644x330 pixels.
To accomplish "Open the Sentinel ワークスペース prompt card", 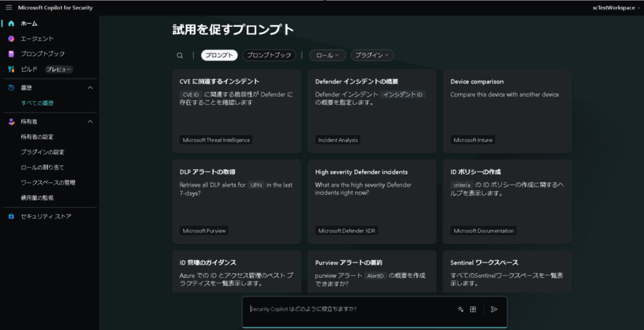I will 508,272.
